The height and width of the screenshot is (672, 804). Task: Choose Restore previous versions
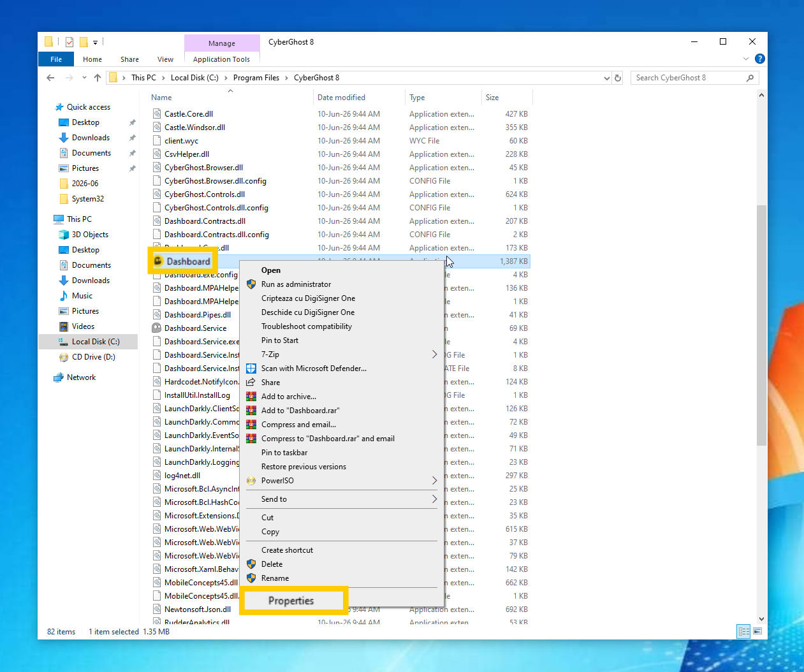point(303,467)
